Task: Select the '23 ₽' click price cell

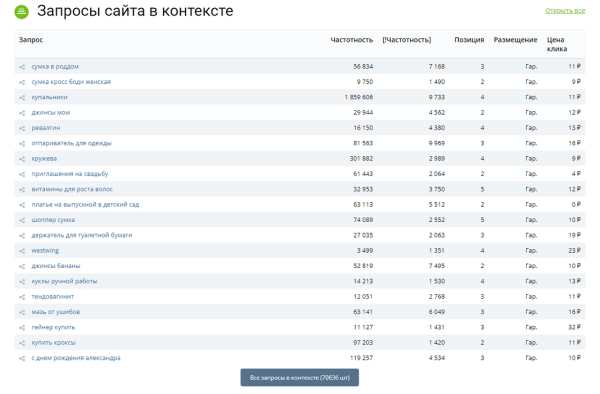Action: tap(574, 251)
